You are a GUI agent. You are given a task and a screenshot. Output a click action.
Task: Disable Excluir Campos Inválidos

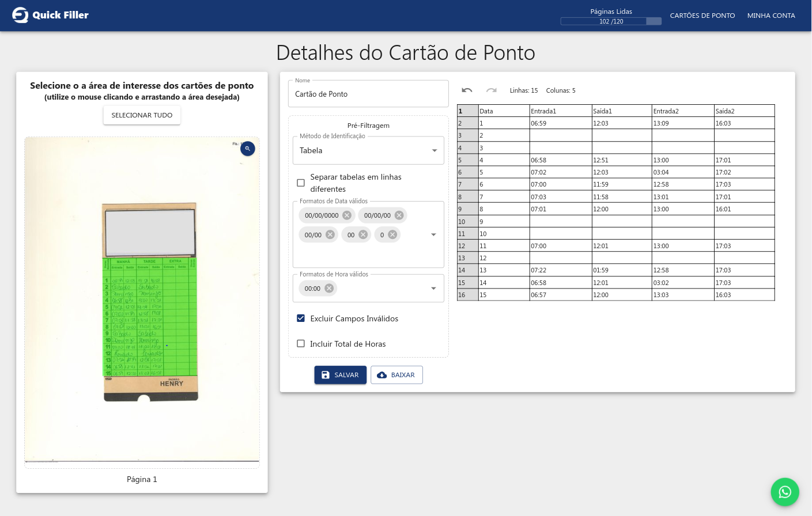click(x=300, y=318)
